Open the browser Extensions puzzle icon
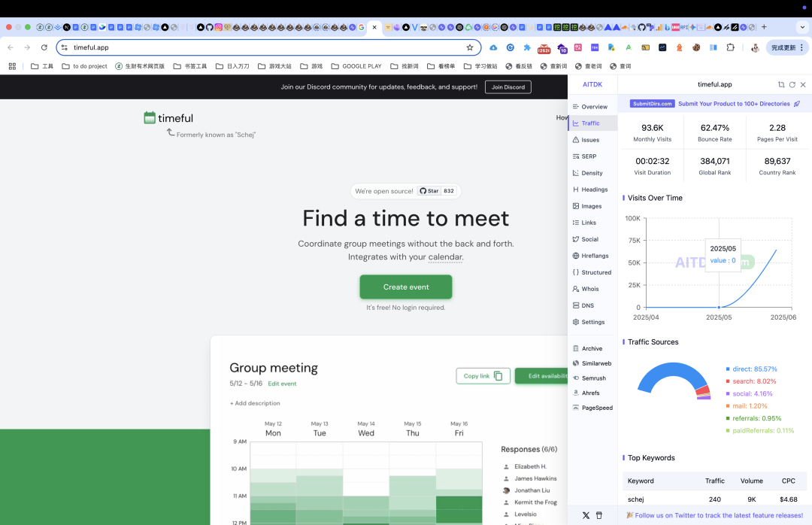This screenshot has height=525, width=812. [730, 47]
